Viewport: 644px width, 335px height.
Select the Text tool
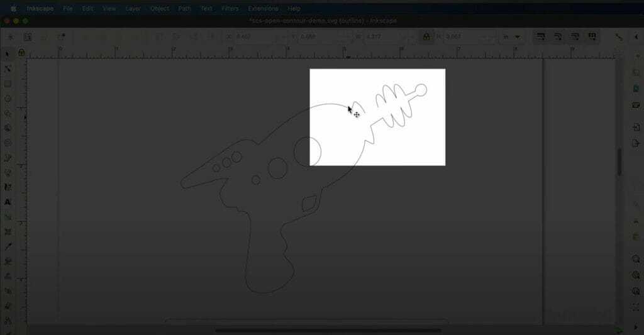click(8, 202)
